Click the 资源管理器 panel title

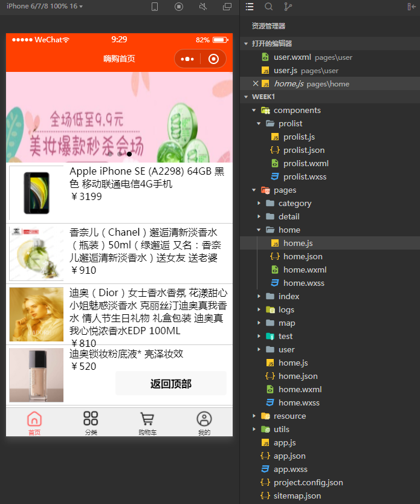[x=269, y=26]
